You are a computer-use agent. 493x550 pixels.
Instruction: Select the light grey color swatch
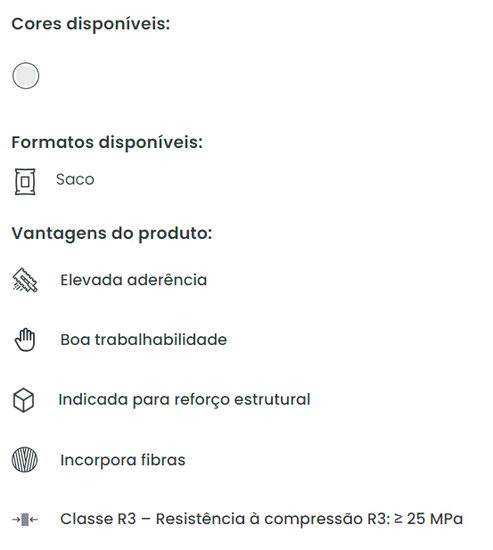point(26,76)
